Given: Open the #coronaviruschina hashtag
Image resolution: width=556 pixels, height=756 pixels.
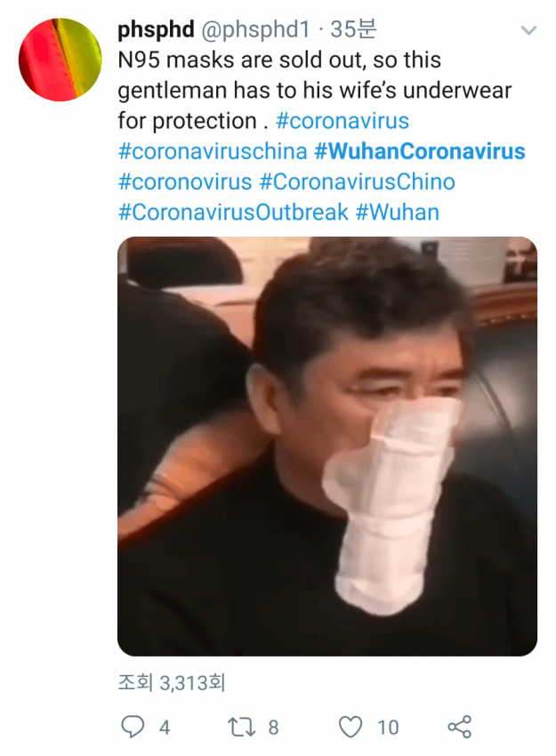Looking at the screenshot, I should point(213,151).
